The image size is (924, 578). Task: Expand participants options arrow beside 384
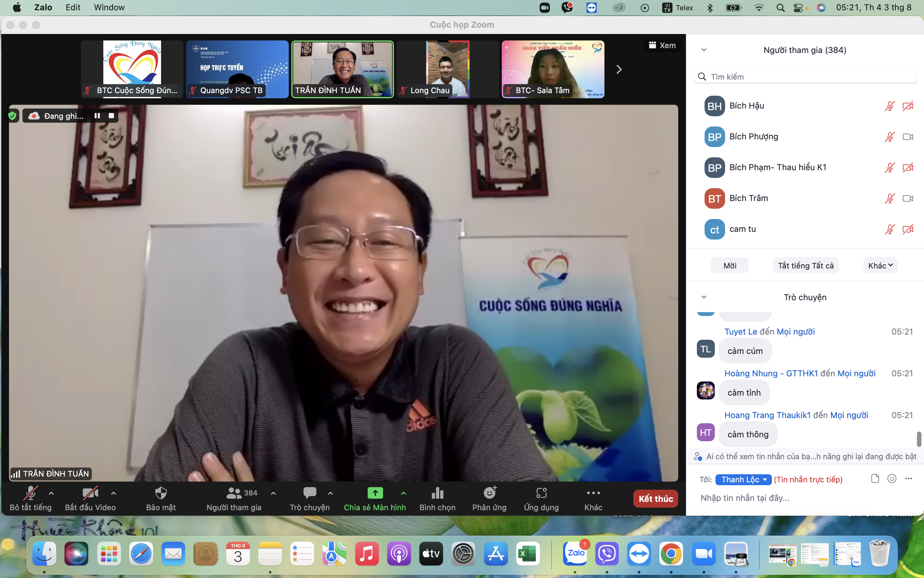[273, 493]
